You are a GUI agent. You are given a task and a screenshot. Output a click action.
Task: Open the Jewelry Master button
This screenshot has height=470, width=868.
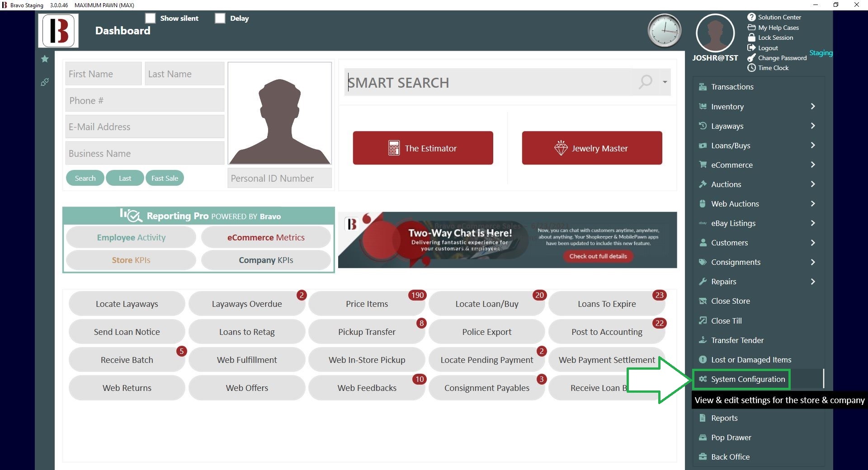coord(592,148)
